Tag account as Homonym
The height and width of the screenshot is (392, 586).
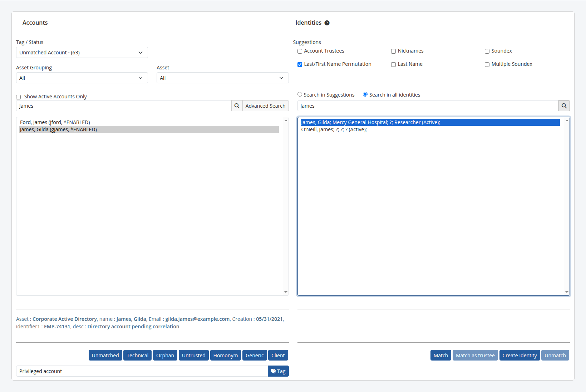point(226,355)
